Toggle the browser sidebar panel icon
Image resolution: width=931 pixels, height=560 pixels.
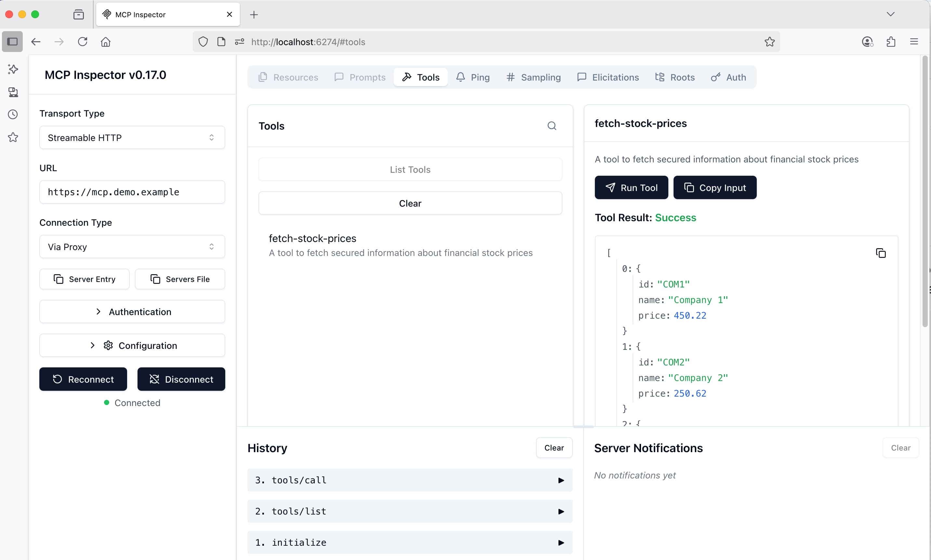(x=12, y=42)
